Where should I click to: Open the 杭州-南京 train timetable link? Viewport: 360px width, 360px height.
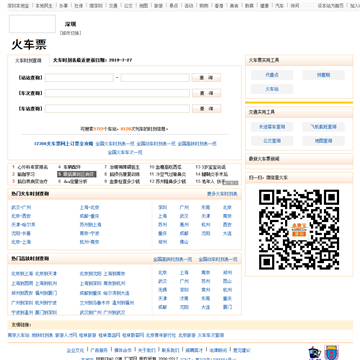click(x=89, y=242)
